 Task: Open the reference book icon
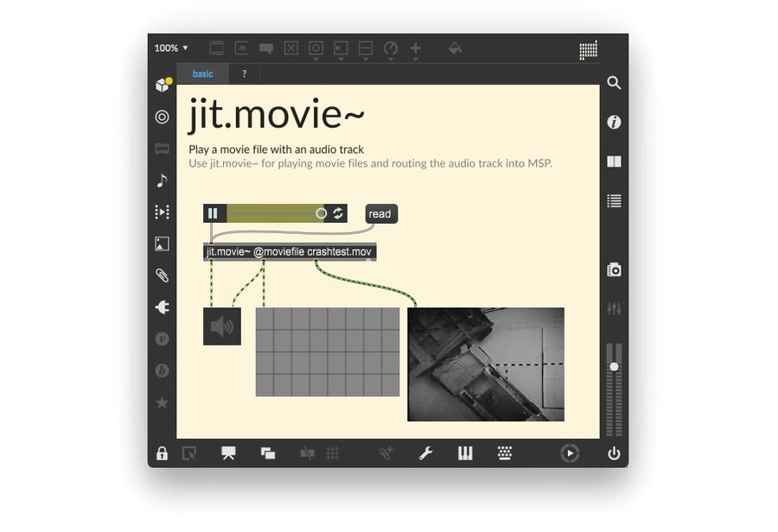tap(614, 161)
